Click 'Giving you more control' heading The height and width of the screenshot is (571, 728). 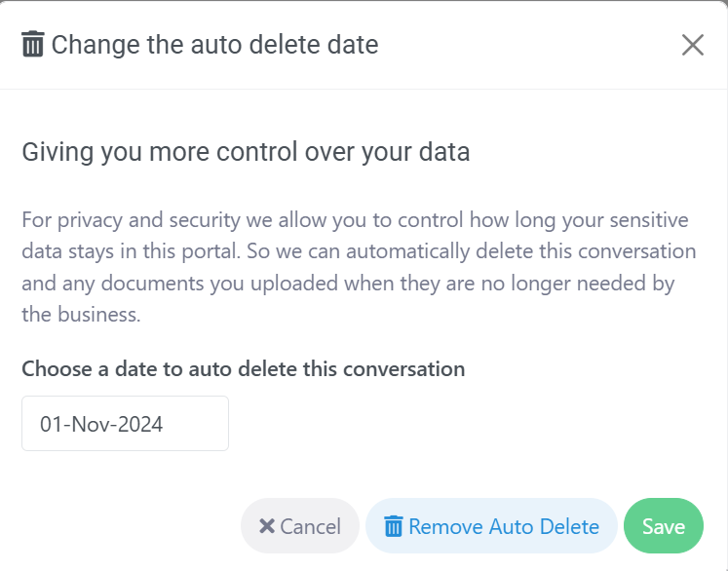click(246, 152)
